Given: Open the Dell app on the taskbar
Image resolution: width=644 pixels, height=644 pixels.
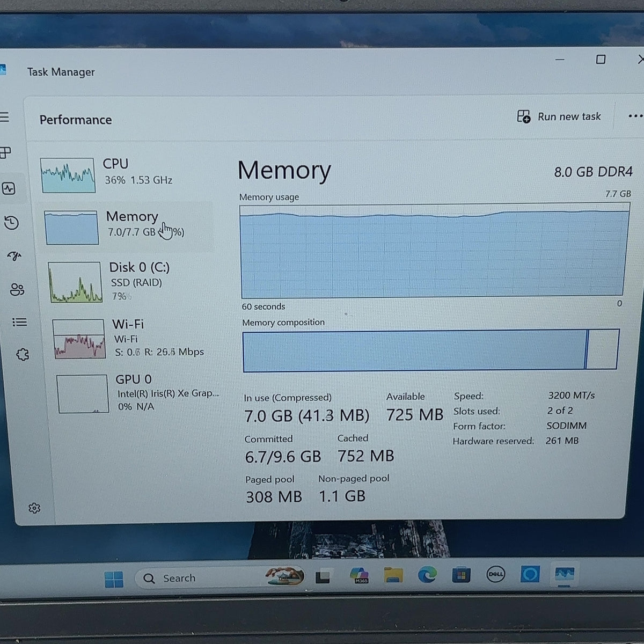Looking at the screenshot, I should (495, 574).
